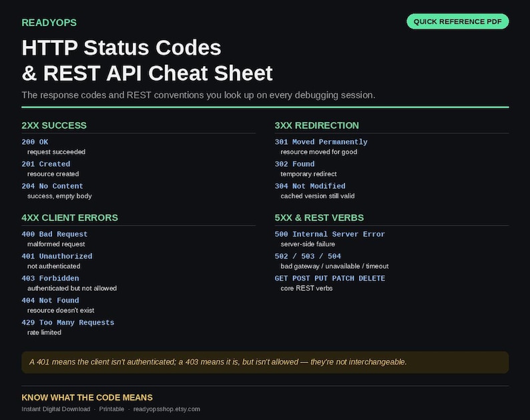
Task: Select the '200 OK' code entry
Action: (35, 142)
